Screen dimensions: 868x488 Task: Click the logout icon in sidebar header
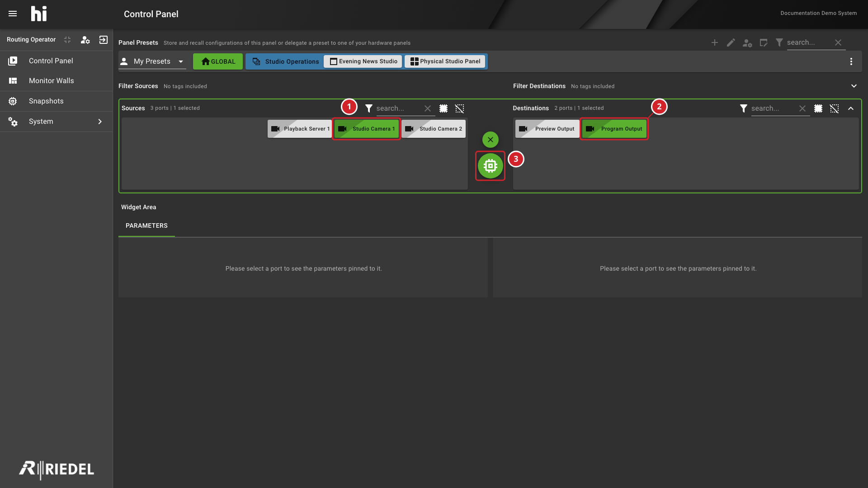pos(104,40)
